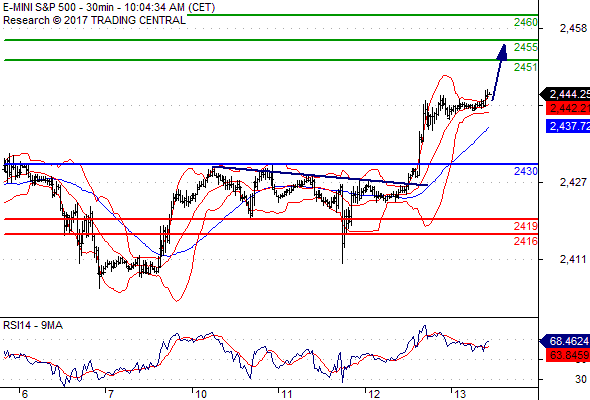
Task: Click the red 2419 support label
Action: tap(526, 227)
